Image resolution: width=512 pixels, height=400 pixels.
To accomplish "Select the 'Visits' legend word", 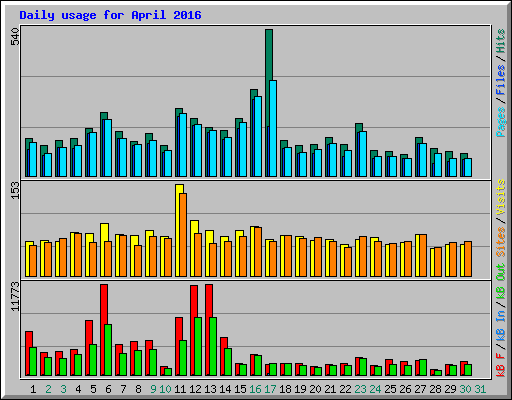I will [501, 197].
